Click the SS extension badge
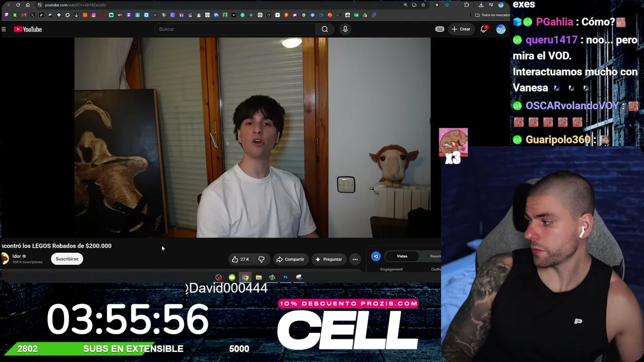 coord(440,29)
